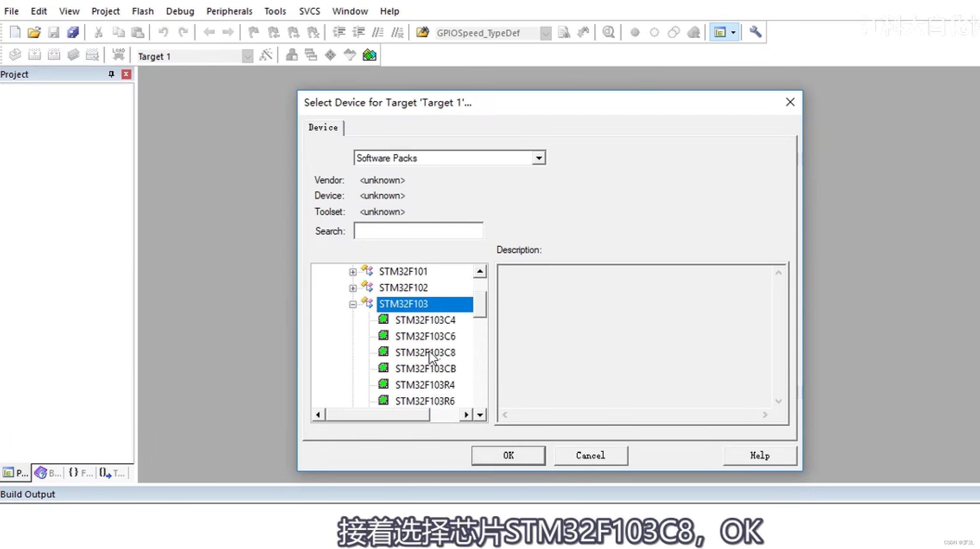Select STM32F103C8 device in list

(x=425, y=353)
